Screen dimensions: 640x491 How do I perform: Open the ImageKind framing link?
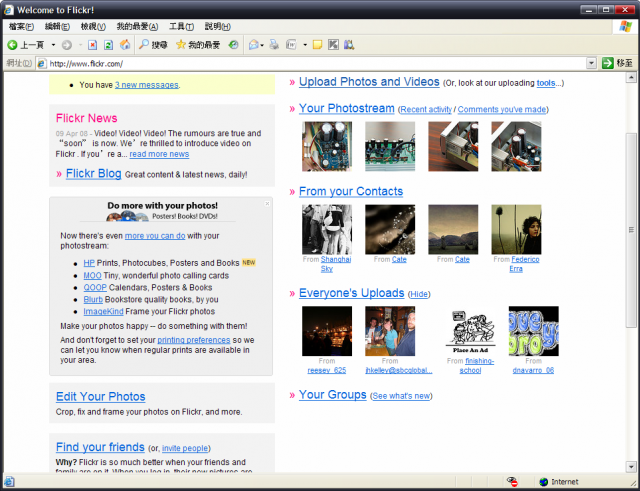[x=103, y=311]
